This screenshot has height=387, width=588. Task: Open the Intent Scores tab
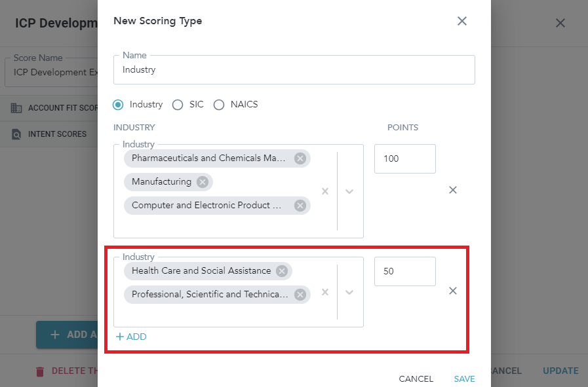[57, 134]
